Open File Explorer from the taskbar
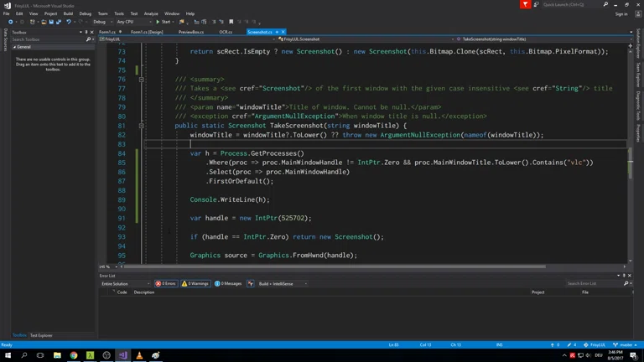This screenshot has width=644, height=362. [57, 355]
